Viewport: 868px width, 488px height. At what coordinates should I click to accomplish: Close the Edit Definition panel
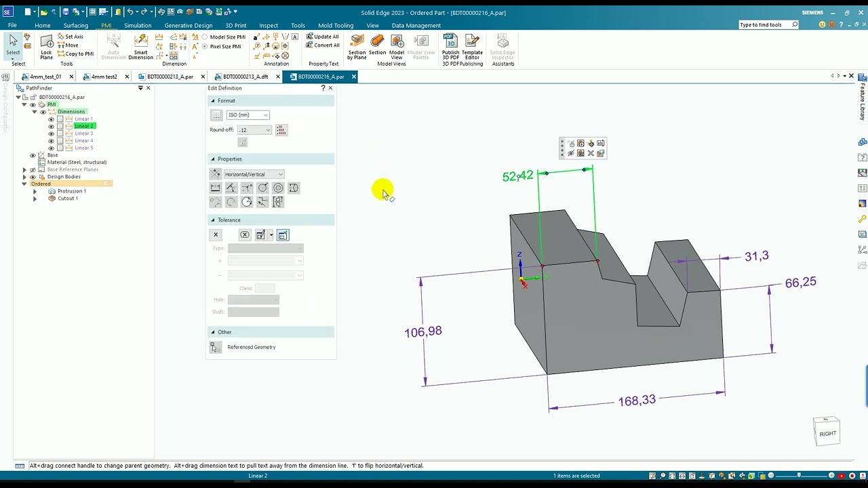pos(330,88)
